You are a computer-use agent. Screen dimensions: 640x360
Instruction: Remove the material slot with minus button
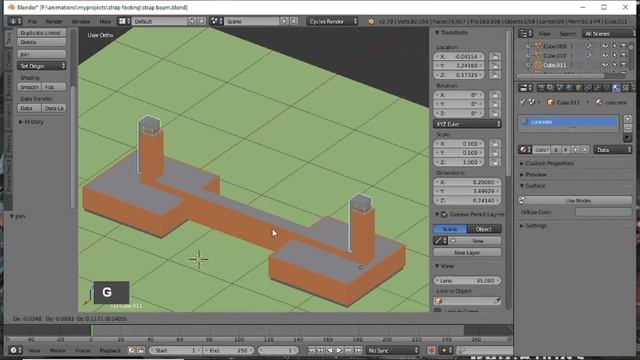point(628,128)
